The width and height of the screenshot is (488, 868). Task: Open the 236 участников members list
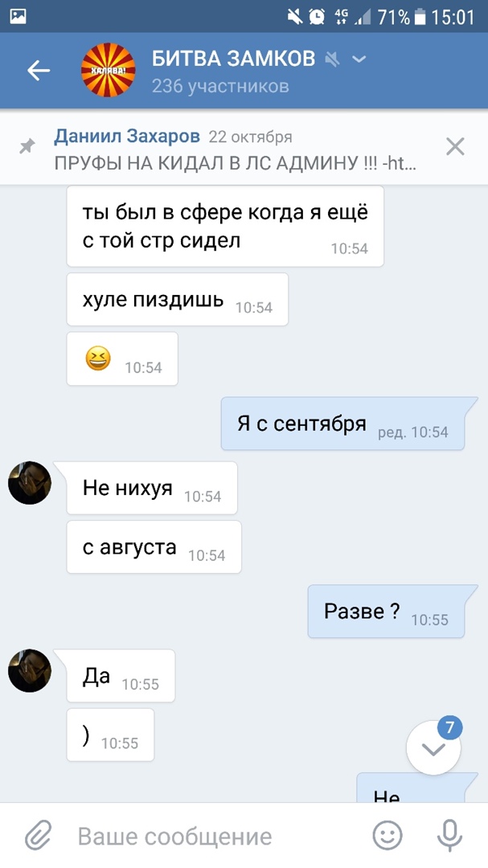pos(220,86)
